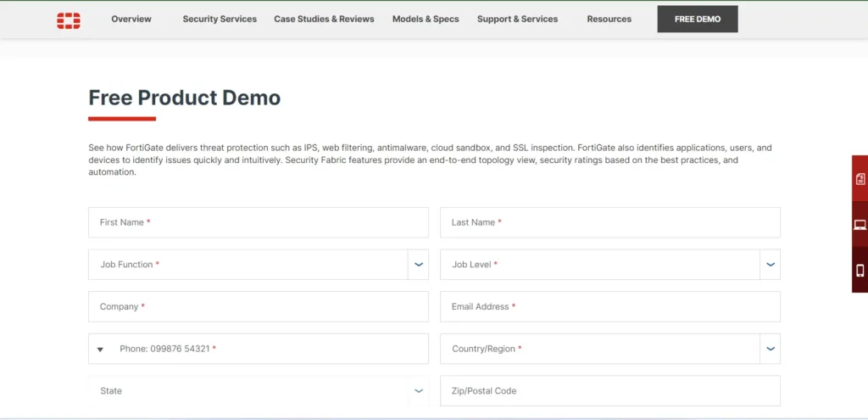
Task: Click the Zip/Postal Code field
Action: coord(609,391)
